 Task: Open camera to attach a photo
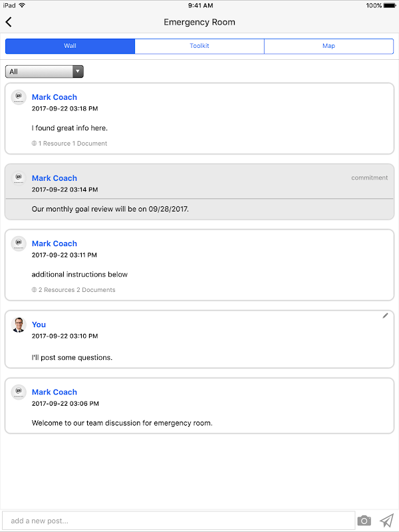coord(364,520)
